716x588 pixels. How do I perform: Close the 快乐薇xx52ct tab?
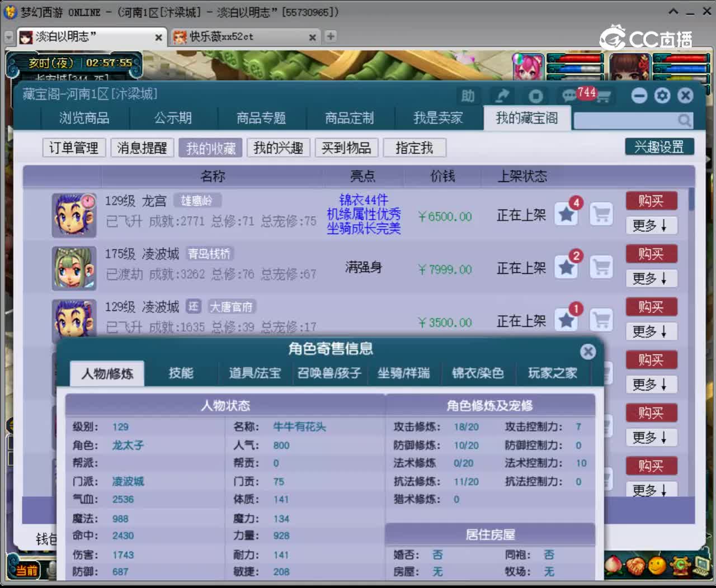point(312,37)
